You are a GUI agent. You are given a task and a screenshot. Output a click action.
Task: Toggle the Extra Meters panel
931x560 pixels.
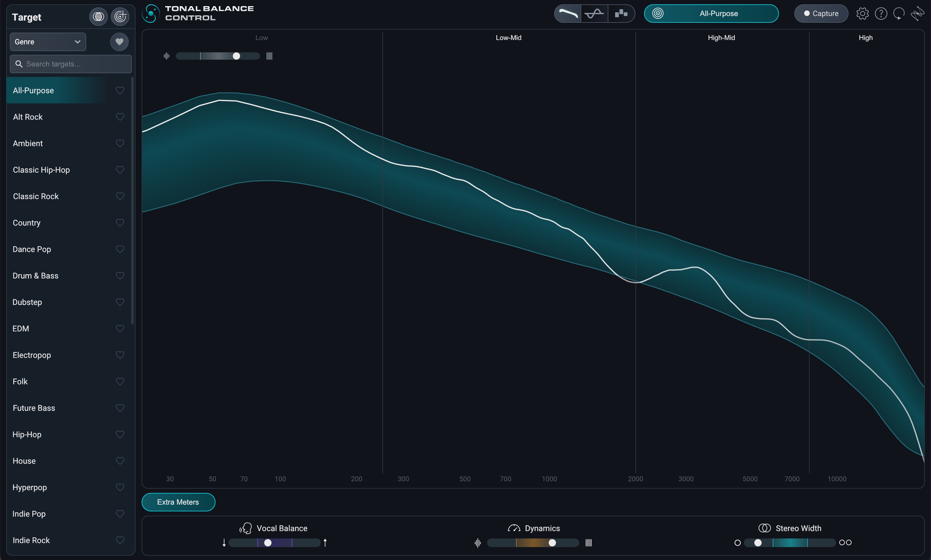(x=178, y=502)
